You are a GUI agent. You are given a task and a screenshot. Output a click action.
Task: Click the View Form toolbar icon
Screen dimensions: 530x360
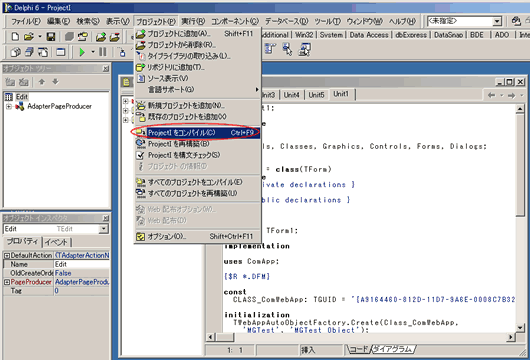click(29, 52)
